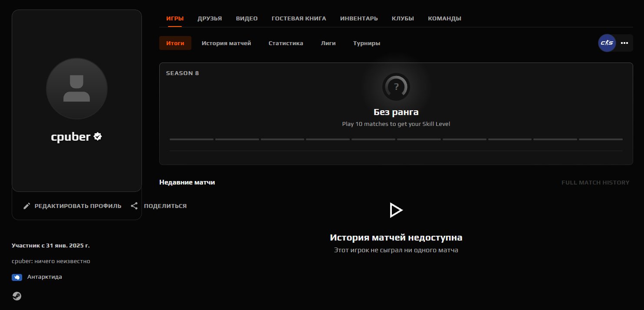Select the Итоги sub-tab
This screenshot has height=310, width=644.
(175, 43)
